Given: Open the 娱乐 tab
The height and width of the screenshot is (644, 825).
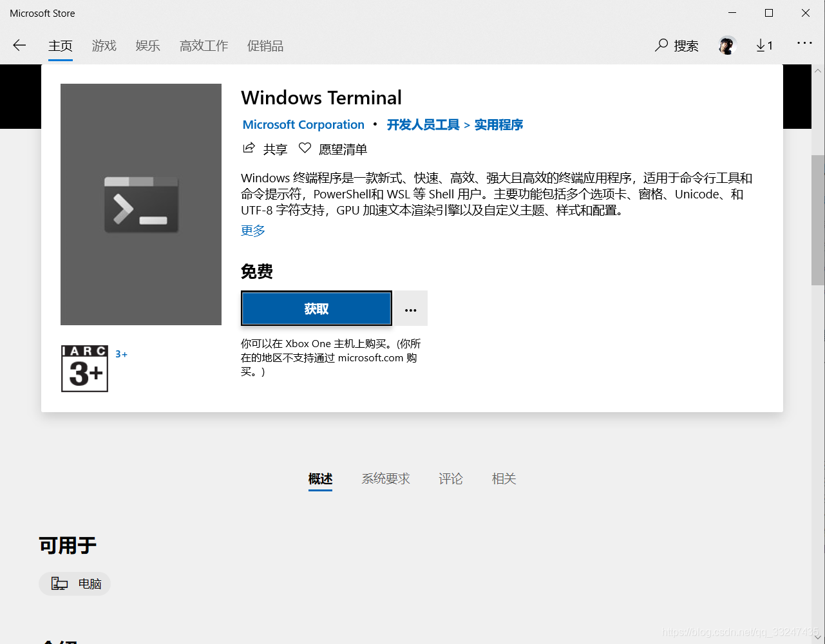Looking at the screenshot, I should coord(148,46).
